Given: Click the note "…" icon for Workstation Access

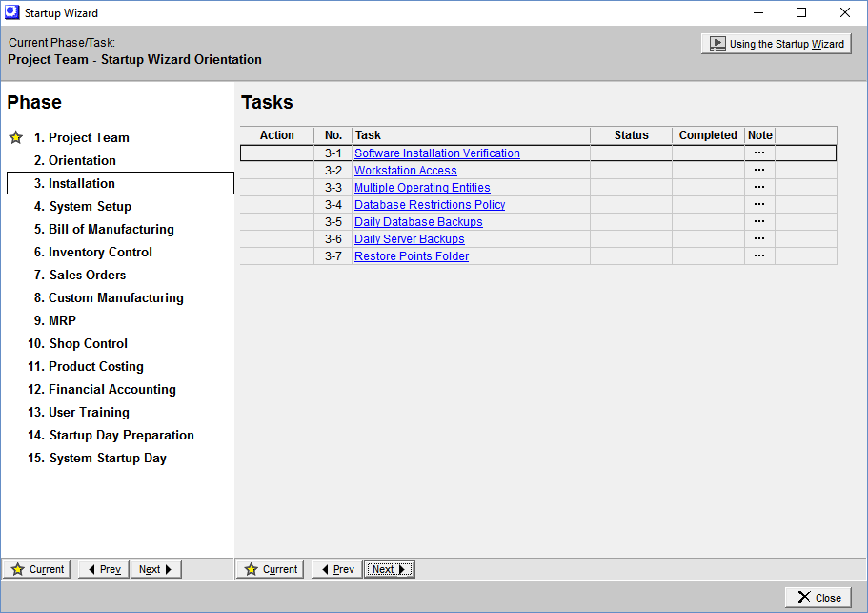Looking at the screenshot, I should pos(759,170).
